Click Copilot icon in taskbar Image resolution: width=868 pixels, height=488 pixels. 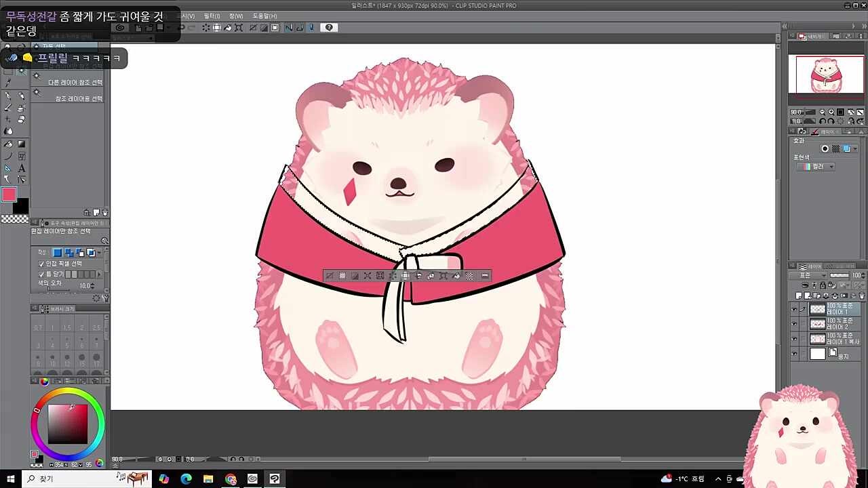click(164, 479)
